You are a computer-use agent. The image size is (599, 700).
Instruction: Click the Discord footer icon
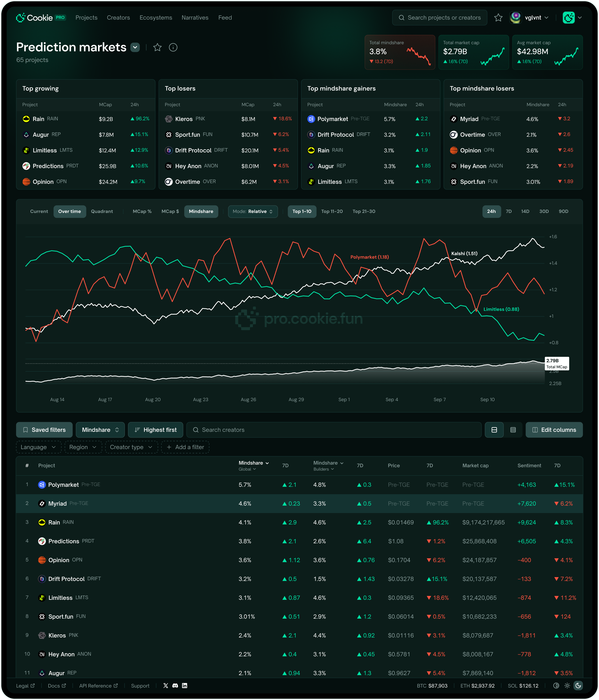[x=175, y=686]
